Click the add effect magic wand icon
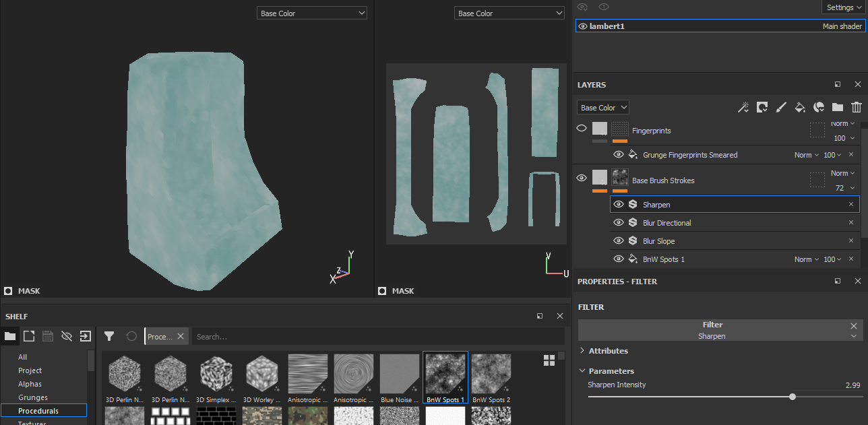The width and height of the screenshot is (868, 425). [743, 107]
